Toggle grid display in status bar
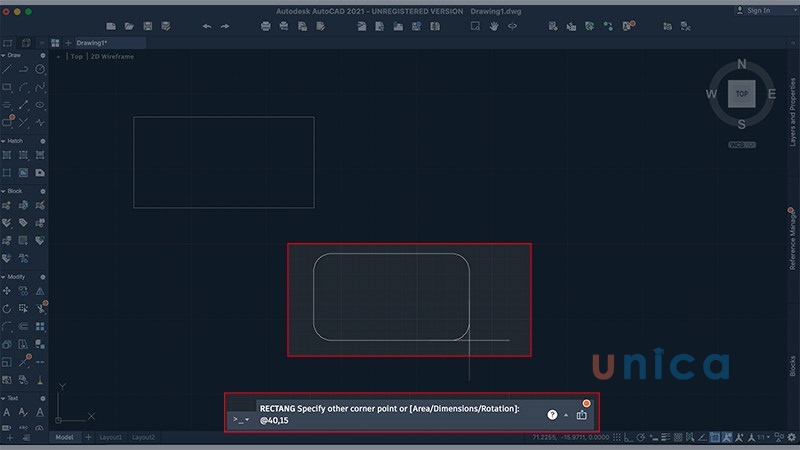 (617, 437)
